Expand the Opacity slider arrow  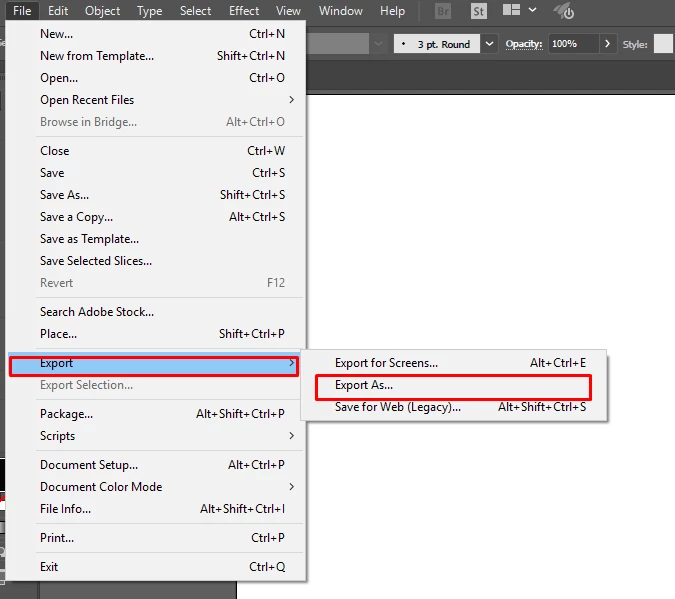[x=607, y=44]
